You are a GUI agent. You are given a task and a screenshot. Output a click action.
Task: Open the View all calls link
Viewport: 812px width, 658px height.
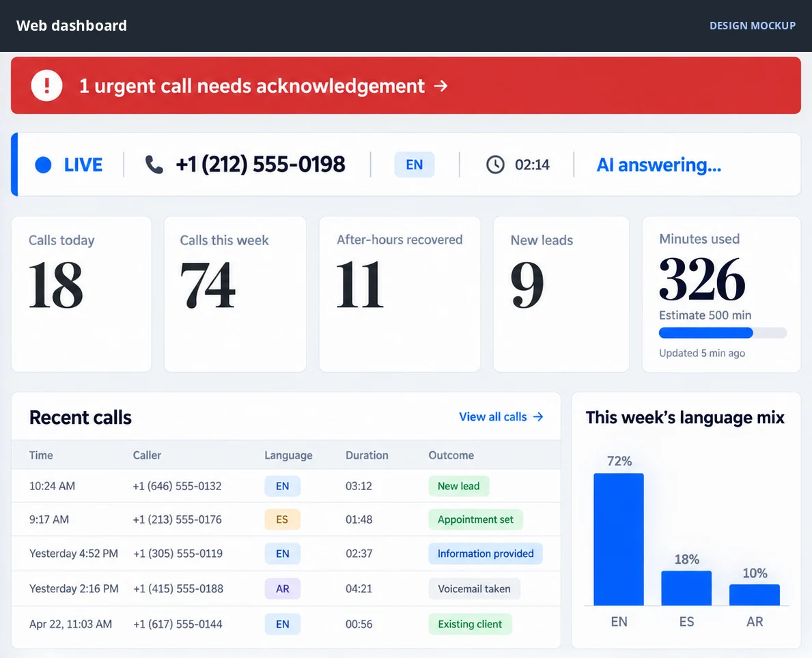501,417
